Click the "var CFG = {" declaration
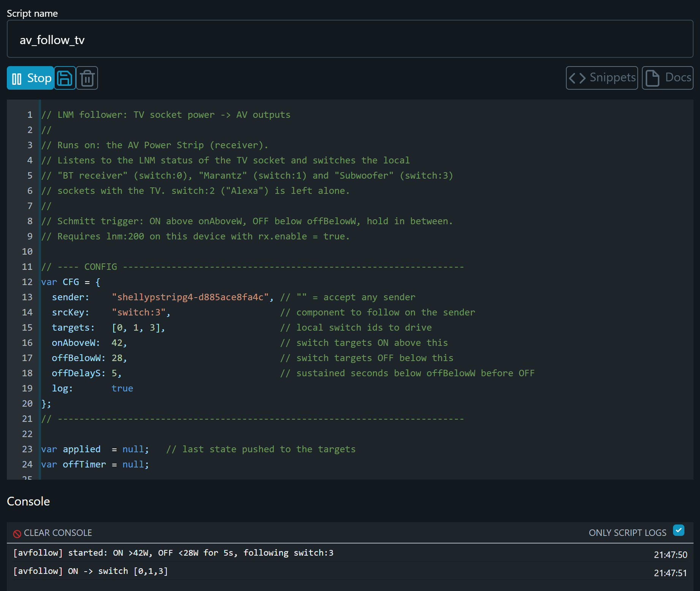700x591 pixels. point(71,282)
